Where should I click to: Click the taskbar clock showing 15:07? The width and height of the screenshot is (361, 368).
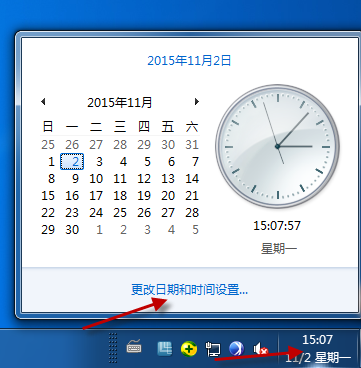point(317,340)
